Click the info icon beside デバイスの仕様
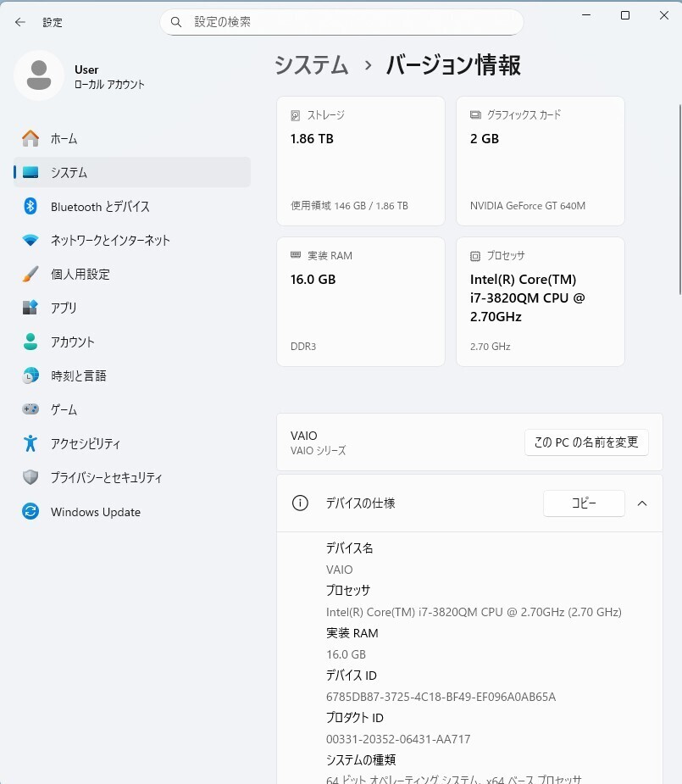The width and height of the screenshot is (682, 784). point(300,503)
